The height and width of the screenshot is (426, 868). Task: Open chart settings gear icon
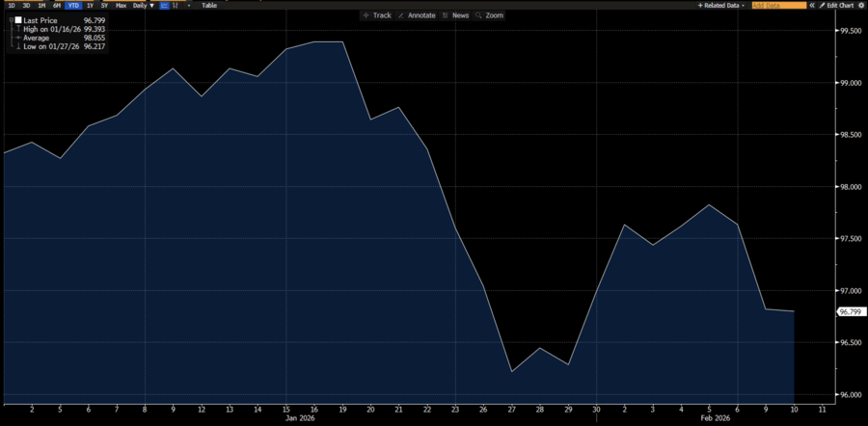click(861, 5)
